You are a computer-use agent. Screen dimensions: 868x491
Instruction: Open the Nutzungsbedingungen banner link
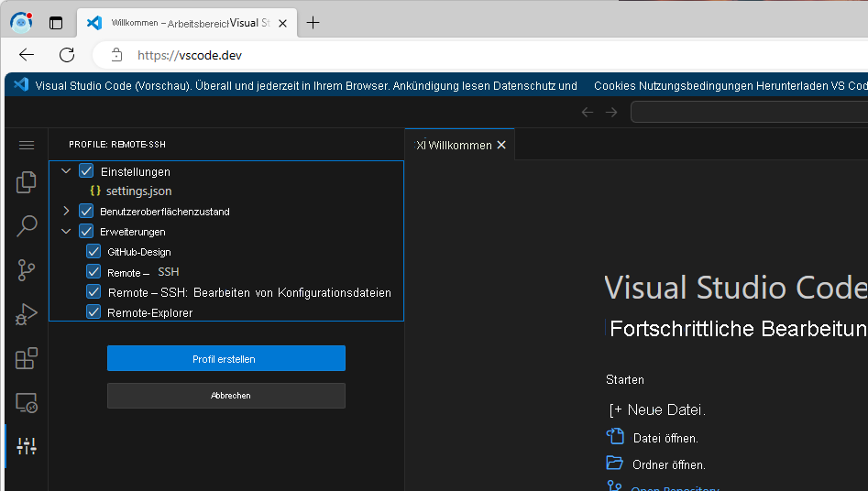696,86
